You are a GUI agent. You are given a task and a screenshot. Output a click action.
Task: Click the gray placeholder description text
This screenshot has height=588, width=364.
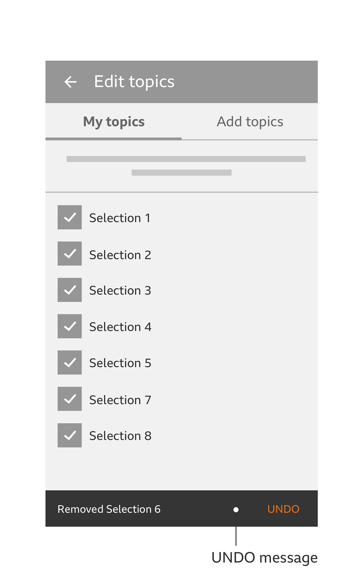(x=186, y=166)
